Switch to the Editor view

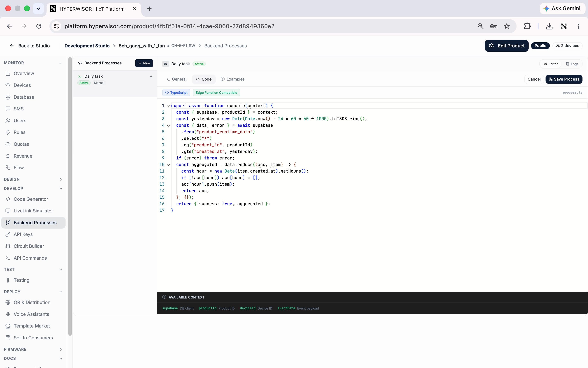[551, 64]
